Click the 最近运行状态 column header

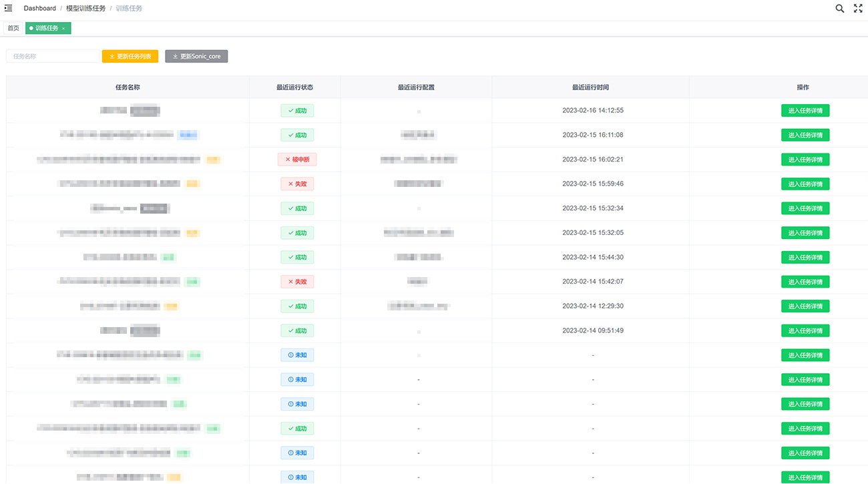[294, 87]
